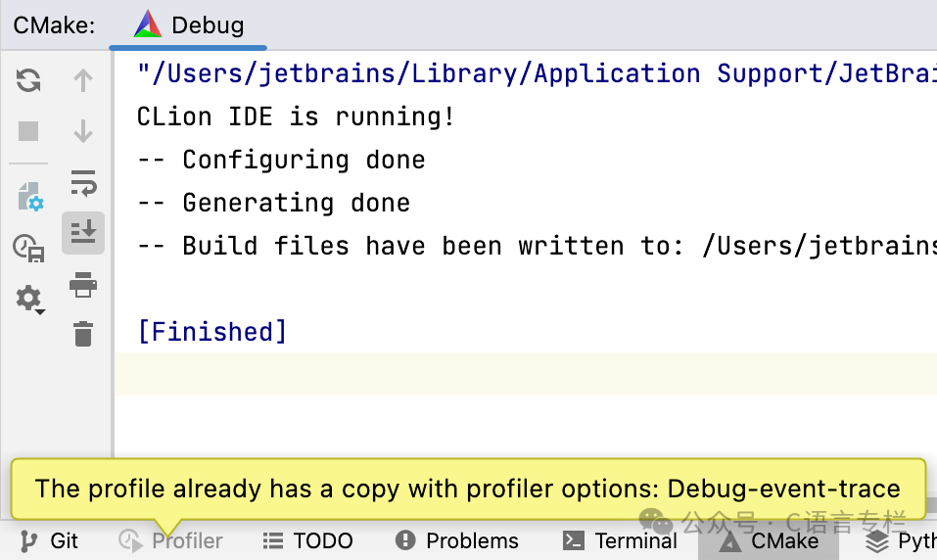
Task: Open the Profiler tool window
Action: point(170,540)
